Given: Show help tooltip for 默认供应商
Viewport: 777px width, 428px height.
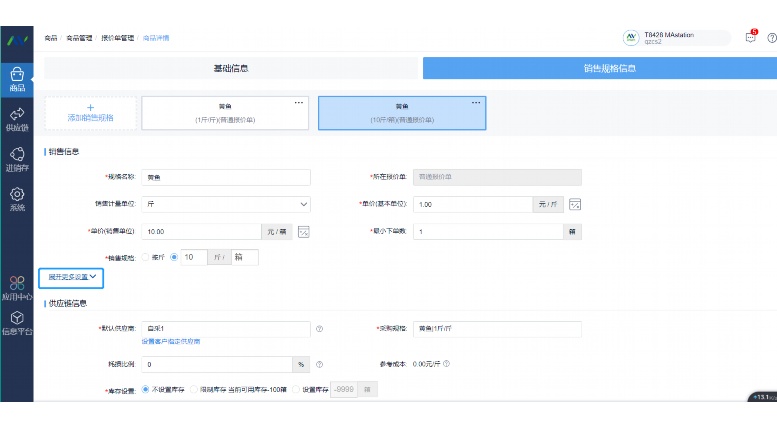Looking at the screenshot, I should pos(320,328).
